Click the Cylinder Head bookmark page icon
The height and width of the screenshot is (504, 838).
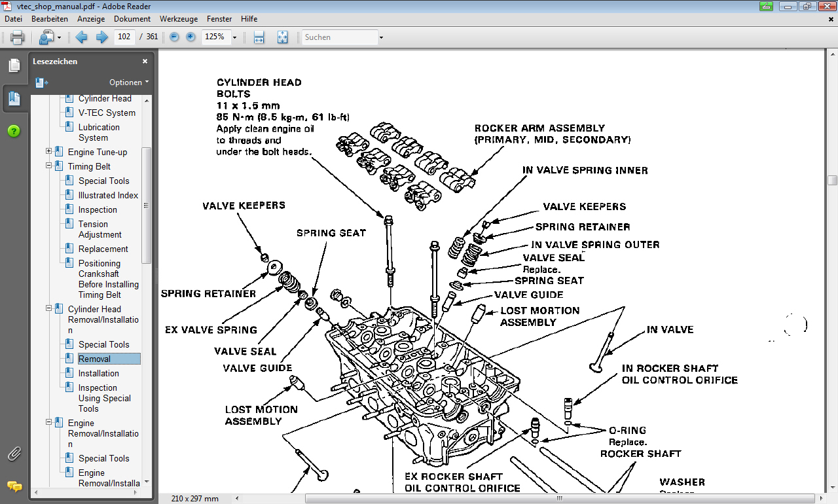69,98
